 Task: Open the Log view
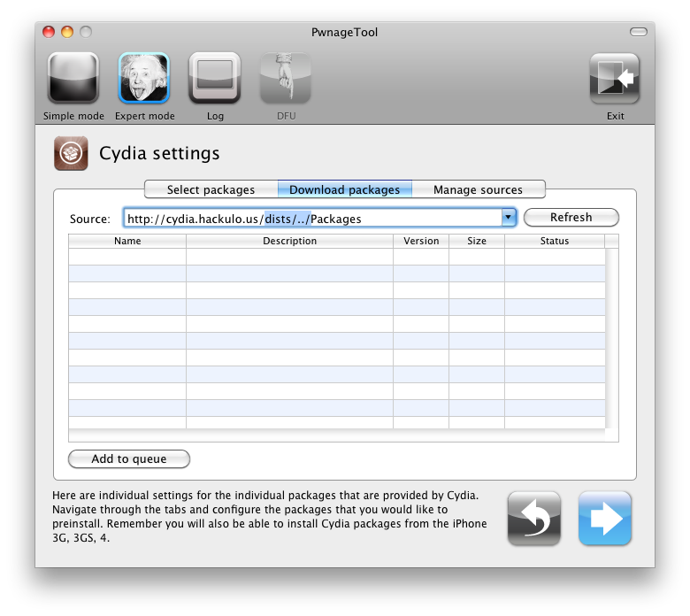tap(215, 78)
